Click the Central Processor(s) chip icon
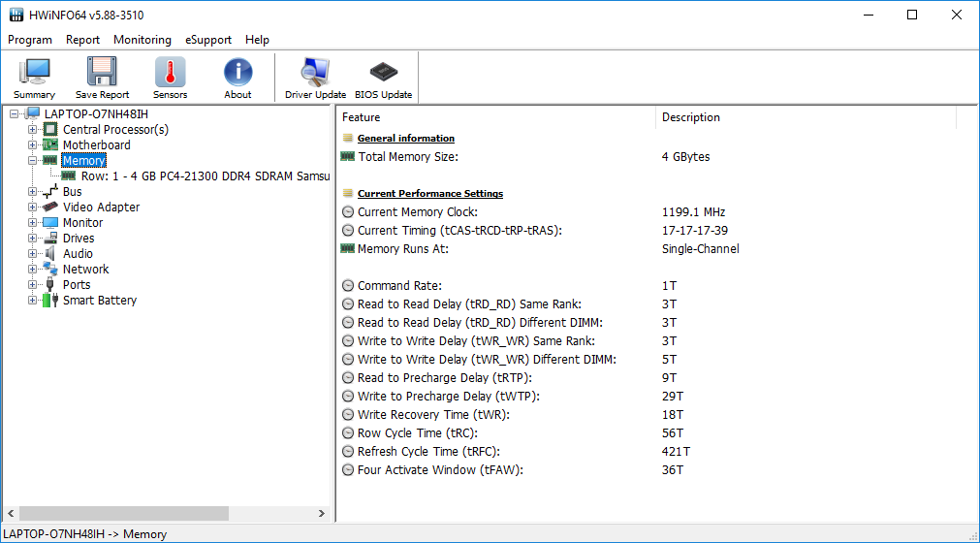 tap(50, 129)
